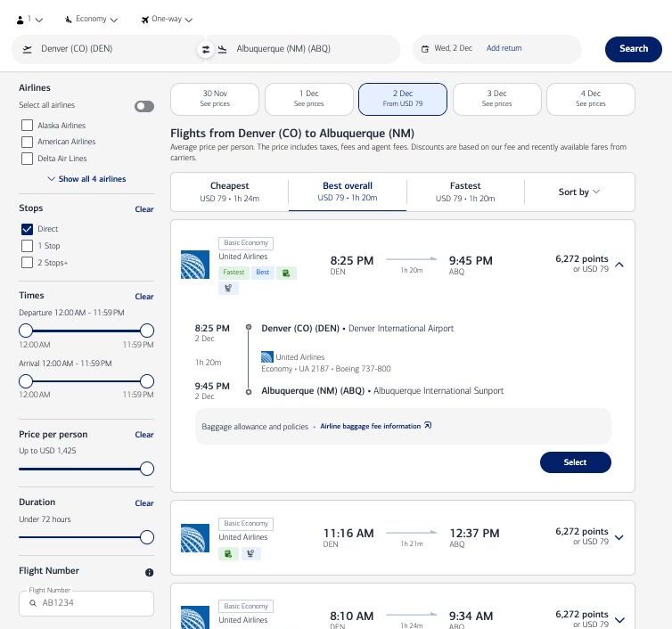This screenshot has height=629, width=672.
Task: Expand the 8:10 AM flight details
Action: point(619,620)
